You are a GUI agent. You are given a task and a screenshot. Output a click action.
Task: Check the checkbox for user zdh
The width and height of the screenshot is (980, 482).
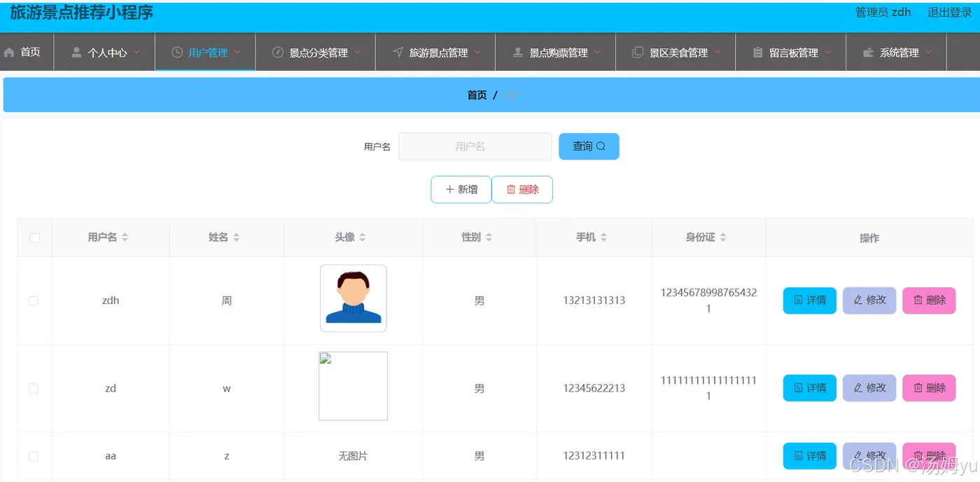coord(34,301)
